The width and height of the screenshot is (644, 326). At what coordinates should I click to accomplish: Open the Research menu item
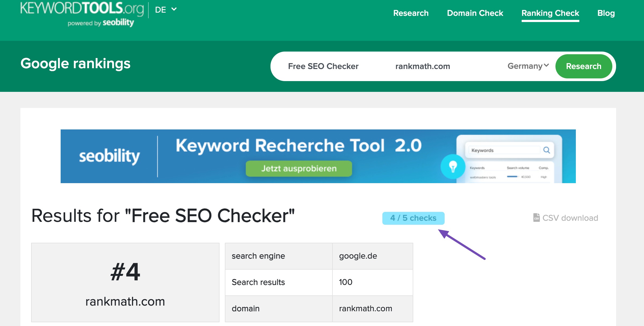tap(411, 13)
